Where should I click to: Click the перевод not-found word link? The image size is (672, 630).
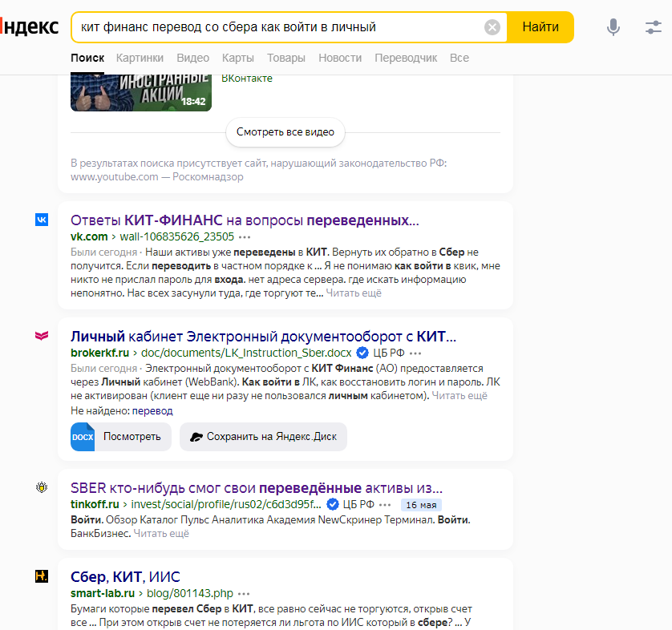pos(152,411)
